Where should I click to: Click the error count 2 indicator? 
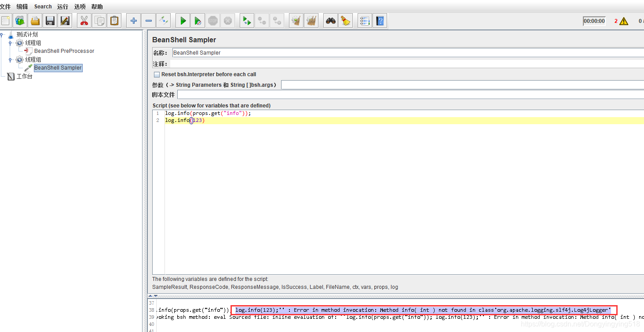pos(616,21)
